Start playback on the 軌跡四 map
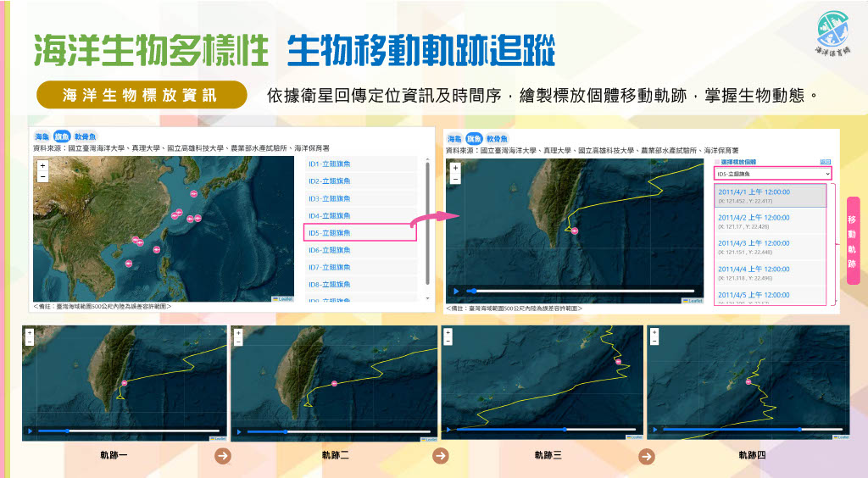Image resolution: width=868 pixels, height=478 pixels. pos(655,430)
